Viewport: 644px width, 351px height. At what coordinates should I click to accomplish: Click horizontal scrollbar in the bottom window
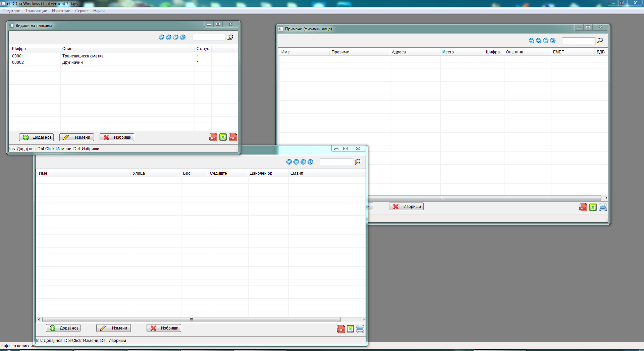191,320
